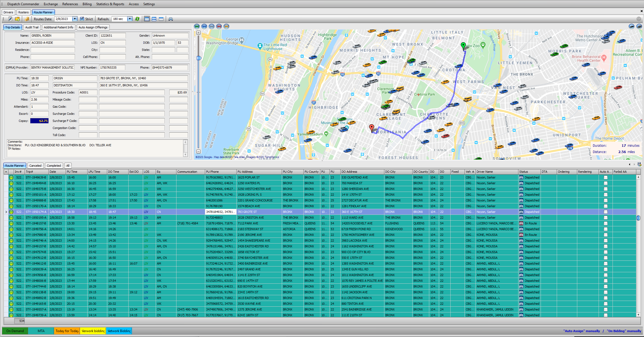Open the Completed trips tab
644x337 pixels.
click(x=54, y=166)
